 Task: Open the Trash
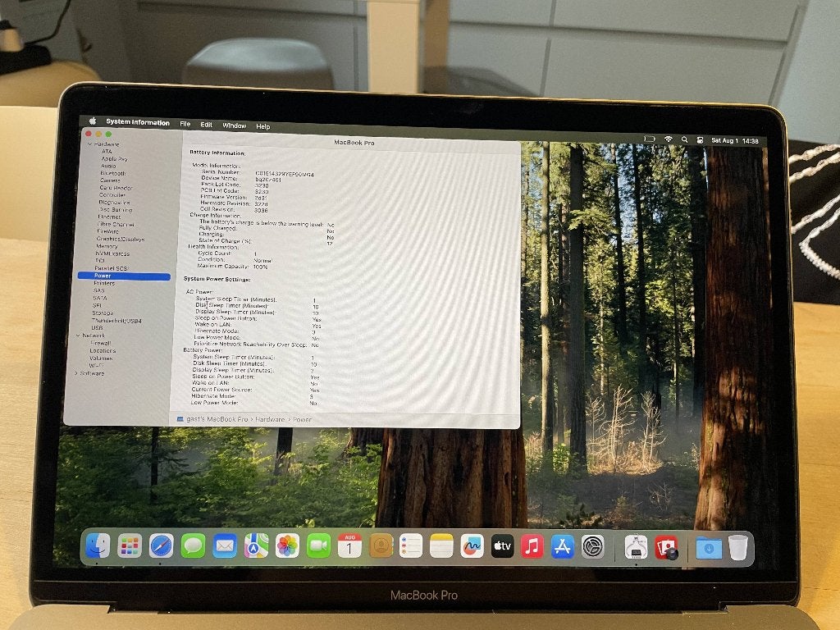point(738,548)
